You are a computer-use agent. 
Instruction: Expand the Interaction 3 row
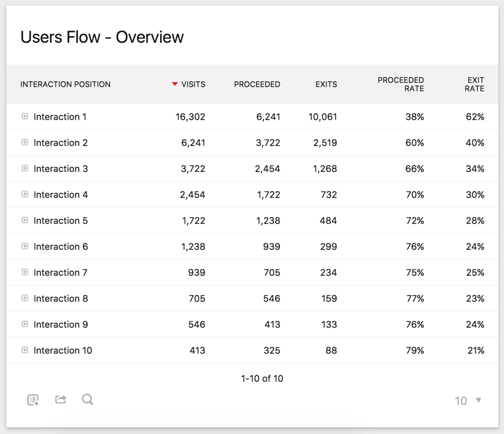25,168
